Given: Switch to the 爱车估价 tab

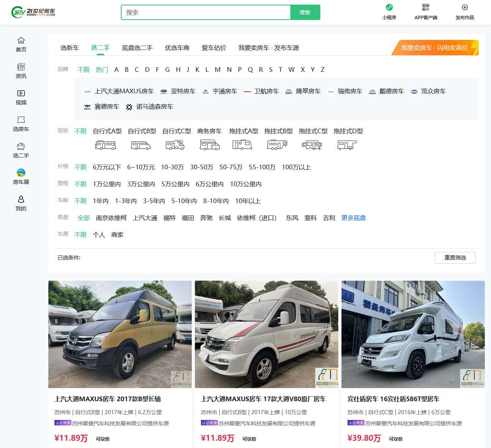Looking at the screenshot, I should 214,48.
